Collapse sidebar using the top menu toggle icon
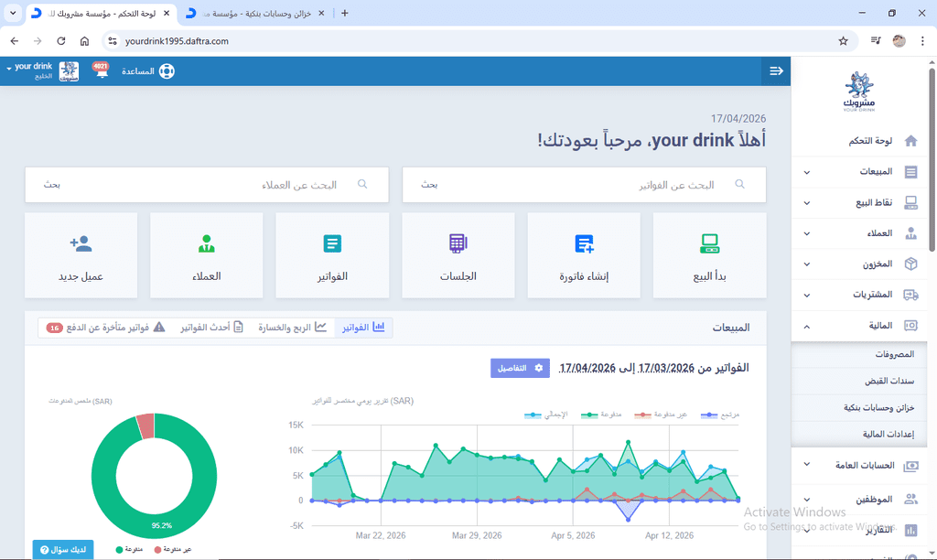Screen dimensions: 937x560 776,71
